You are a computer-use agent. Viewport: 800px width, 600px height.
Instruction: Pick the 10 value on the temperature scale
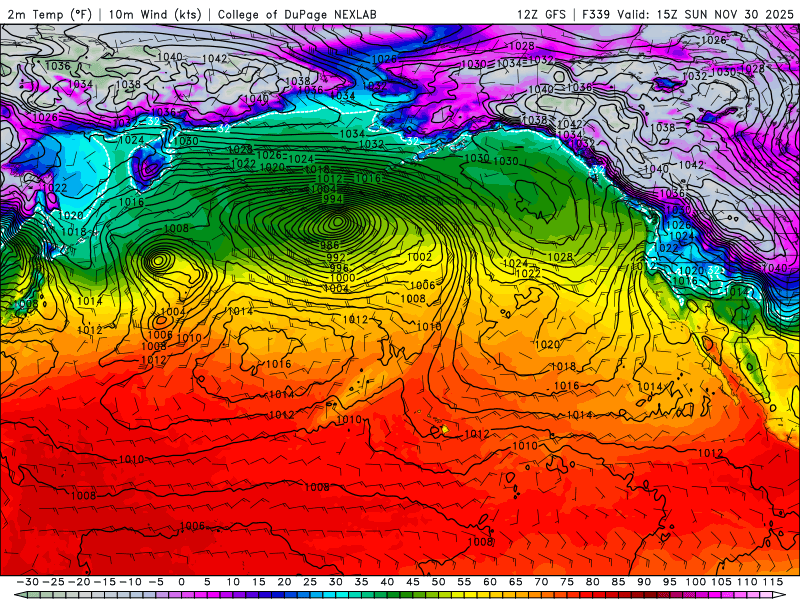click(x=233, y=582)
